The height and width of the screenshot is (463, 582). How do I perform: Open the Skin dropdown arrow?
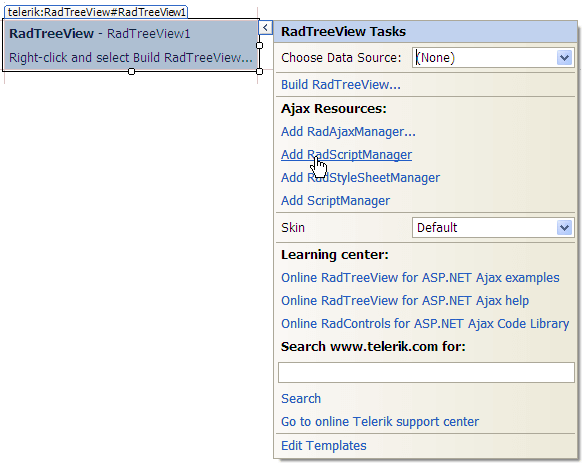coord(564,228)
